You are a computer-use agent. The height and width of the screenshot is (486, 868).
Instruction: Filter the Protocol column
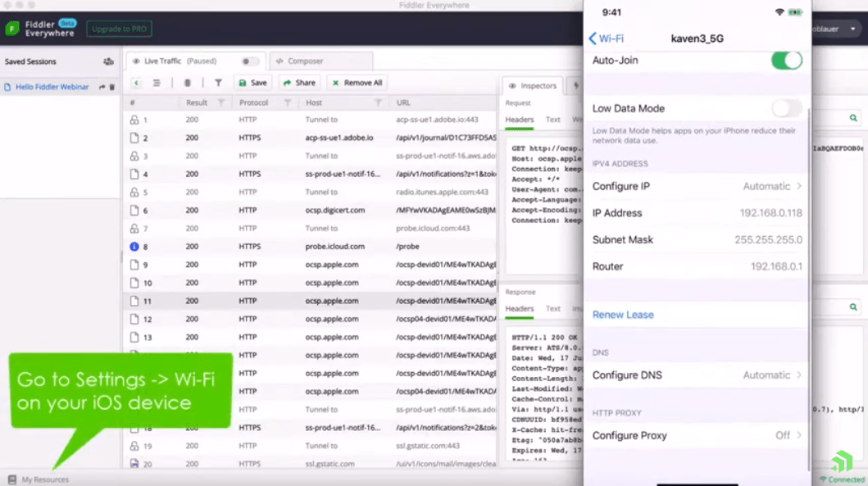click(x=288, y=102)
